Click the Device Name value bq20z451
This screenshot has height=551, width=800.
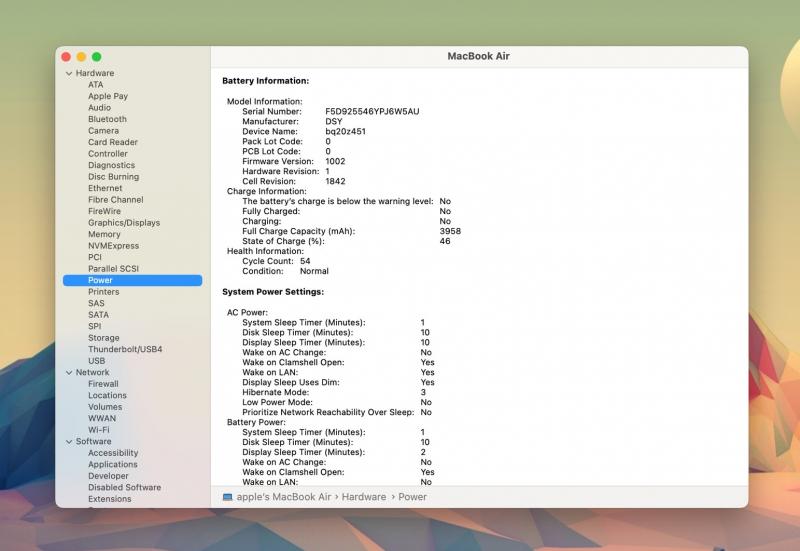point(345,132)
